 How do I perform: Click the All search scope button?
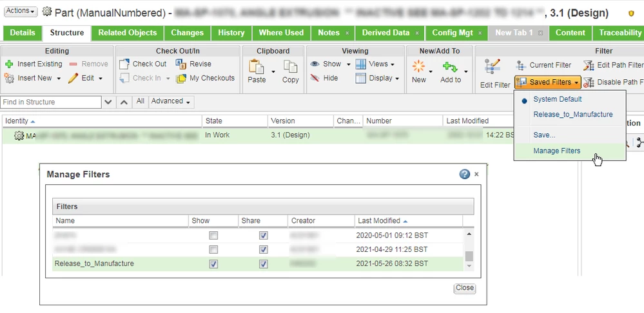(141, 101)
